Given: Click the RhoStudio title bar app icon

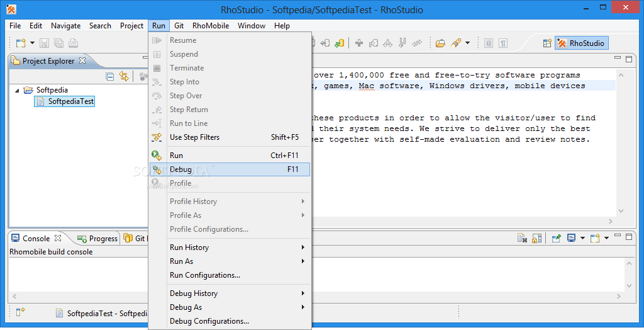Looking at the screenshot, I should coord(11,9).
